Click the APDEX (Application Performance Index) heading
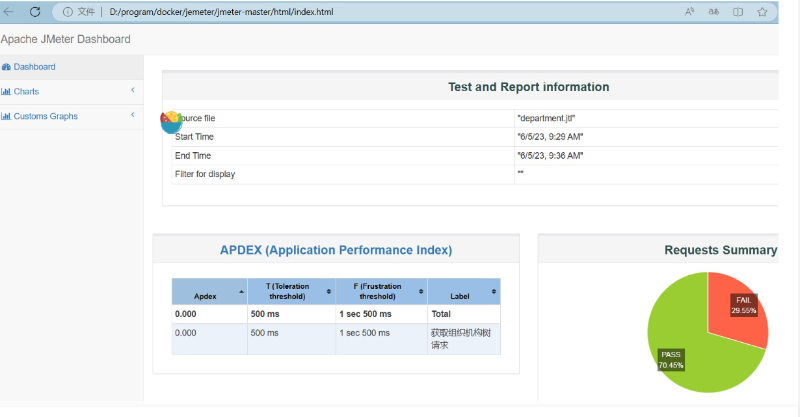 coord(336,250)
